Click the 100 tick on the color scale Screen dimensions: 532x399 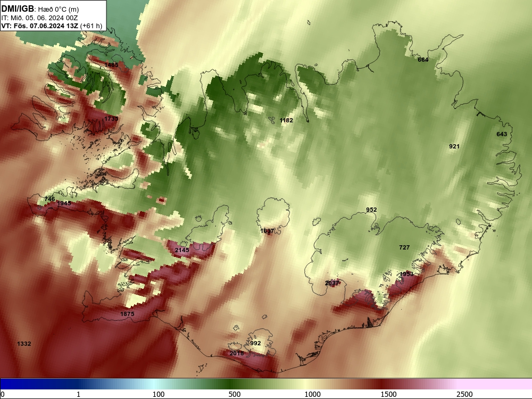click(x=159, y=394)
